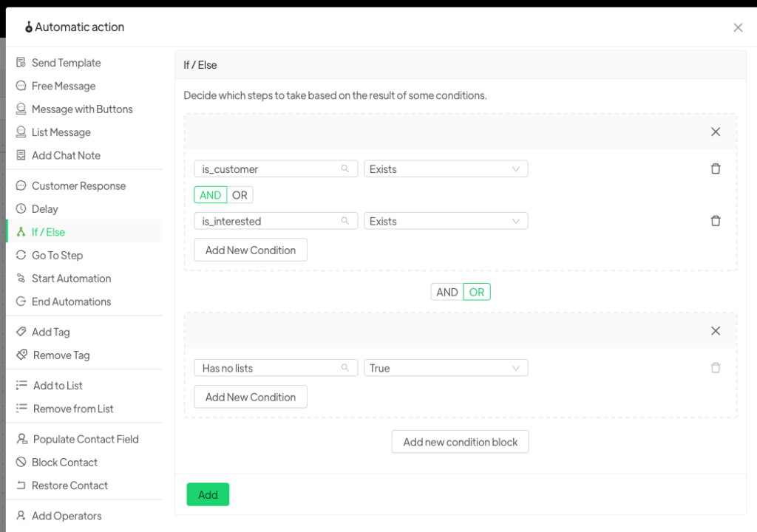Click the Add Tag icon
This screenshot has height=532, width=757.
click(x=21, y=332)
